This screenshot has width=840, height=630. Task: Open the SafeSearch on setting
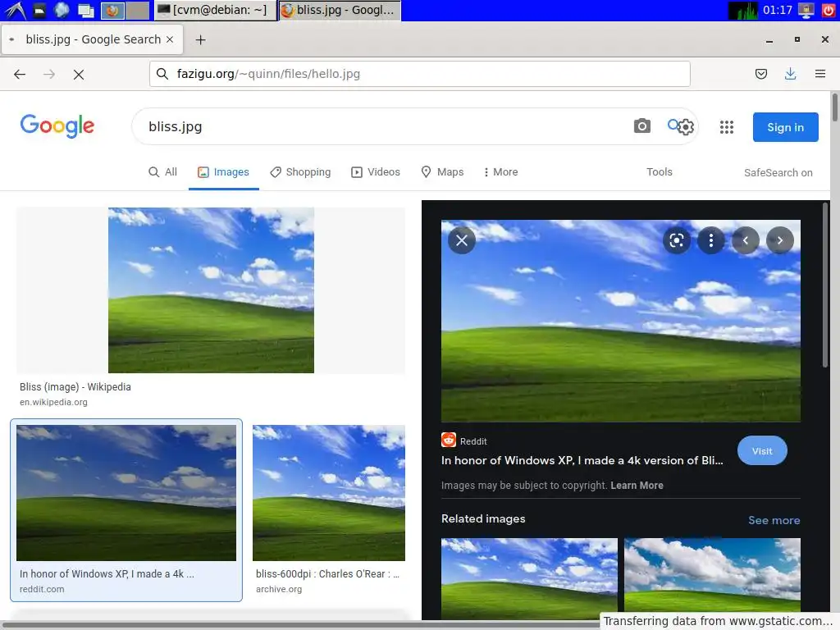pos(778,172)
